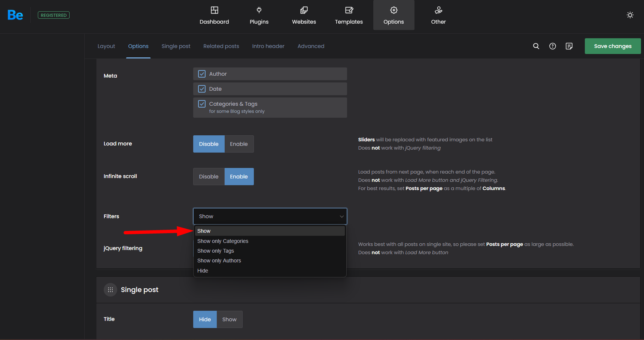Click the Be logo
This screenshot has height=340, width=644.
[15, 15]
